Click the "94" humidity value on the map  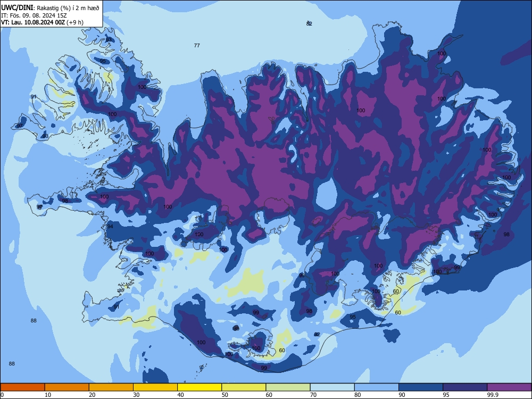click(110, 226)
